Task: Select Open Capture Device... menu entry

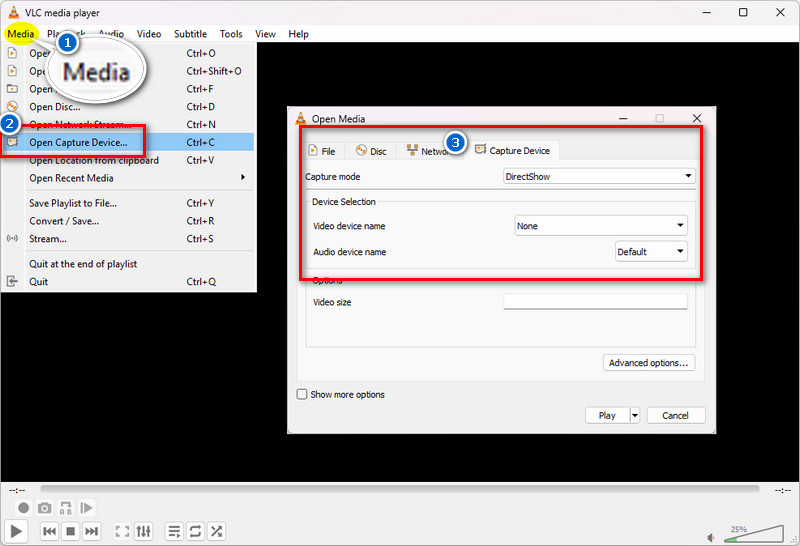Action: click(x=128, y=142)
